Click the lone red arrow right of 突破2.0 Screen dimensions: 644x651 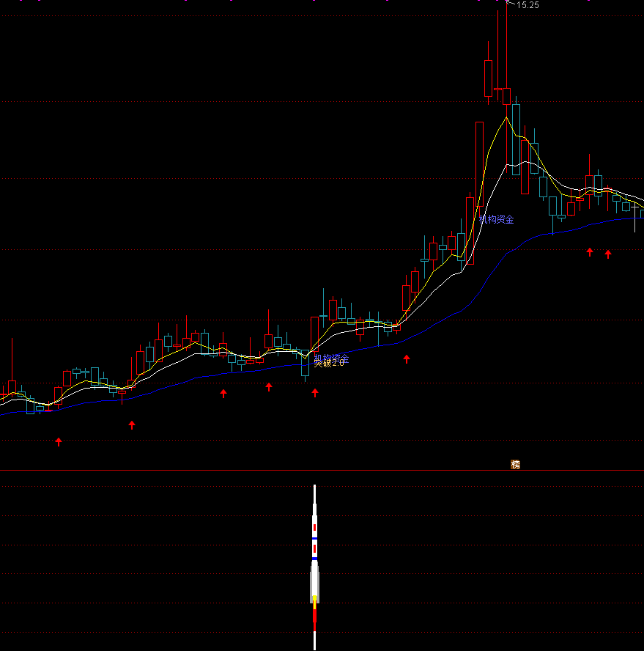407,358
